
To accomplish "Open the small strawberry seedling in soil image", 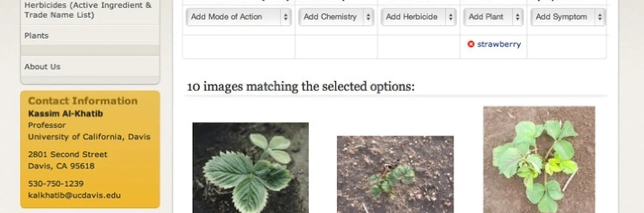I will 395,174.
